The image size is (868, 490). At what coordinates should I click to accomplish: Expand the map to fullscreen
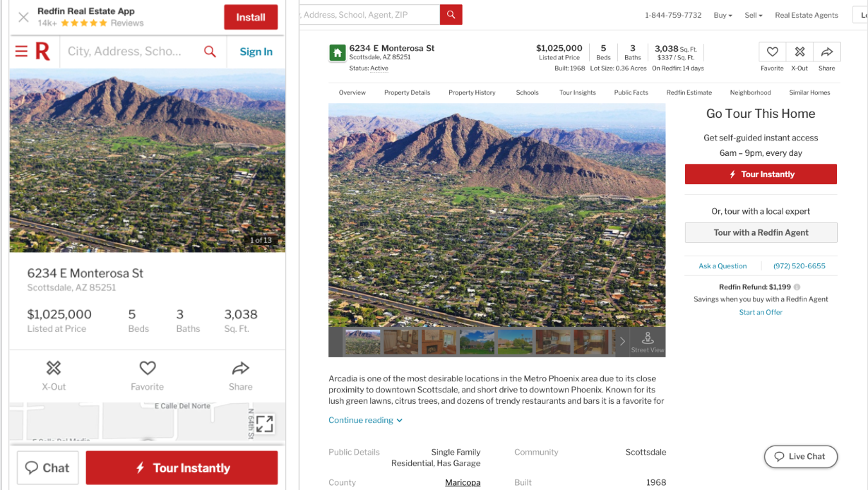(264, 424)
